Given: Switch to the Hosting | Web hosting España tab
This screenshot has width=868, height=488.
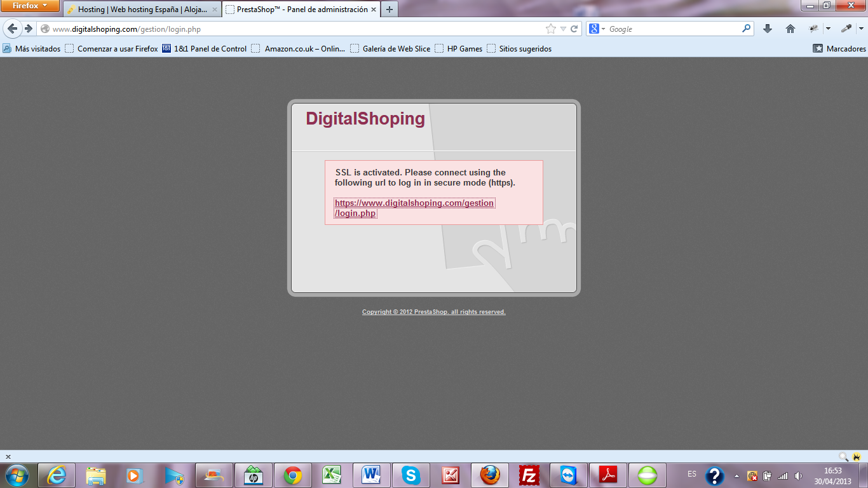Looking at the screenshot, I should point(142,10).
